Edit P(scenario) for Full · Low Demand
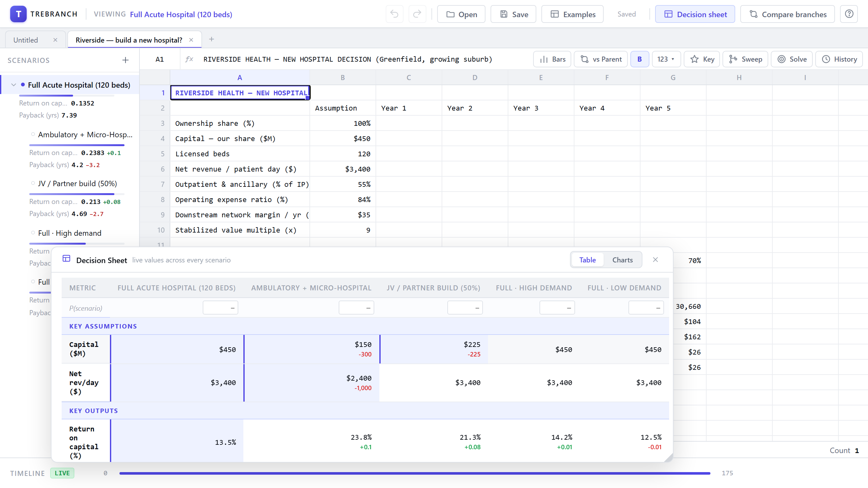 click(646, 307)
